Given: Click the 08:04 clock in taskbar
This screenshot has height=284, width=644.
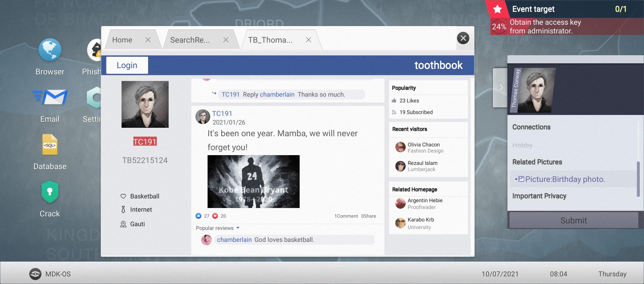Looking at the screenshot, I should click(559, 274).
